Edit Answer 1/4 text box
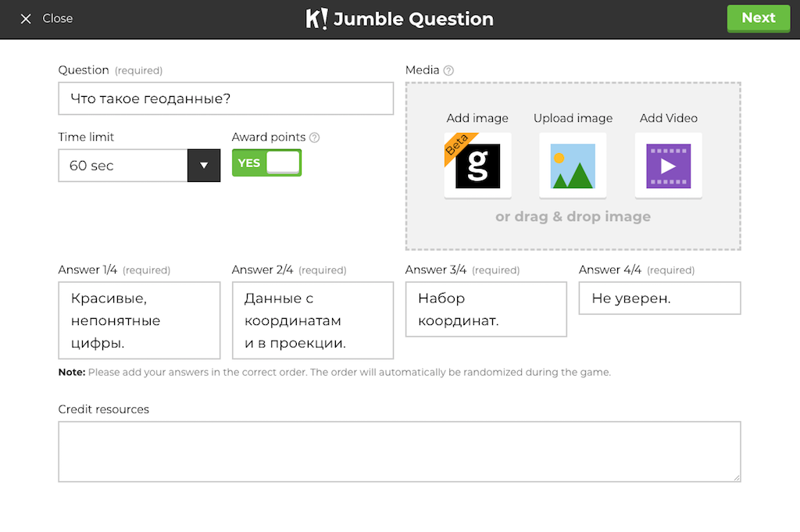 tap(139, 320)
